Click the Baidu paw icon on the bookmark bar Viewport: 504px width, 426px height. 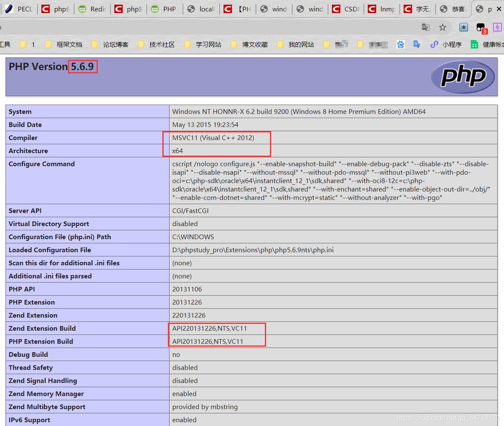pos(400,44)
